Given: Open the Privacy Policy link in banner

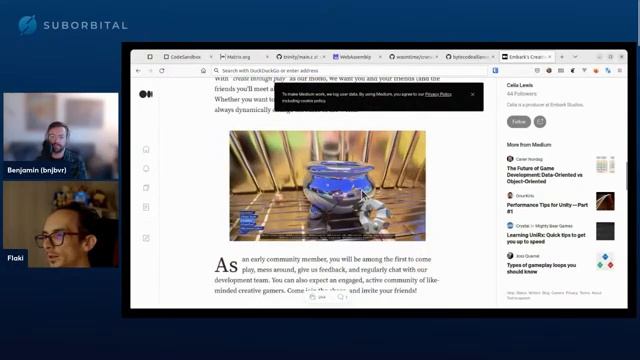Looking at the screenshot, I should [438, 94].
